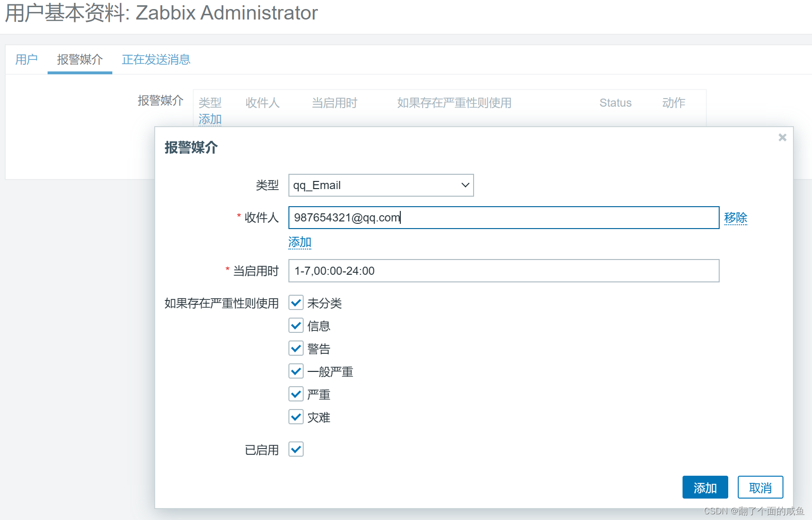
Task: Toggle the 已启用 checkbox
Action: 296,449
